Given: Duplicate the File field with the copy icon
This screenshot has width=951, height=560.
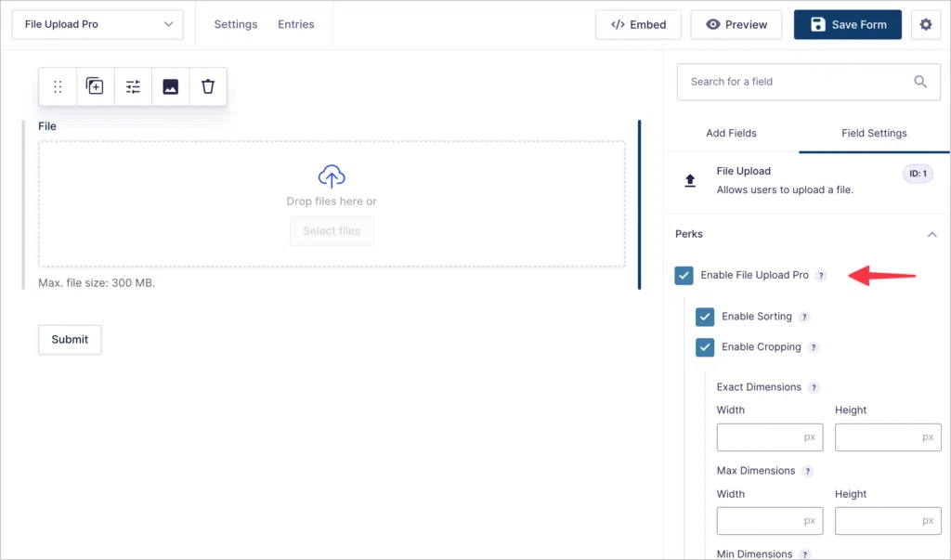Looking at the screenshot, I should click(94, 85).
